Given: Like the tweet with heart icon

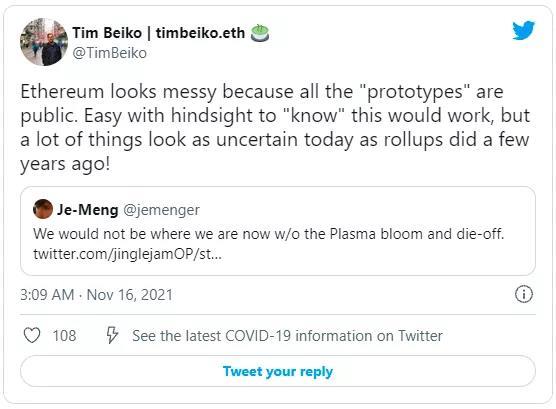Looking at the screenshot, I should point(32,335).
